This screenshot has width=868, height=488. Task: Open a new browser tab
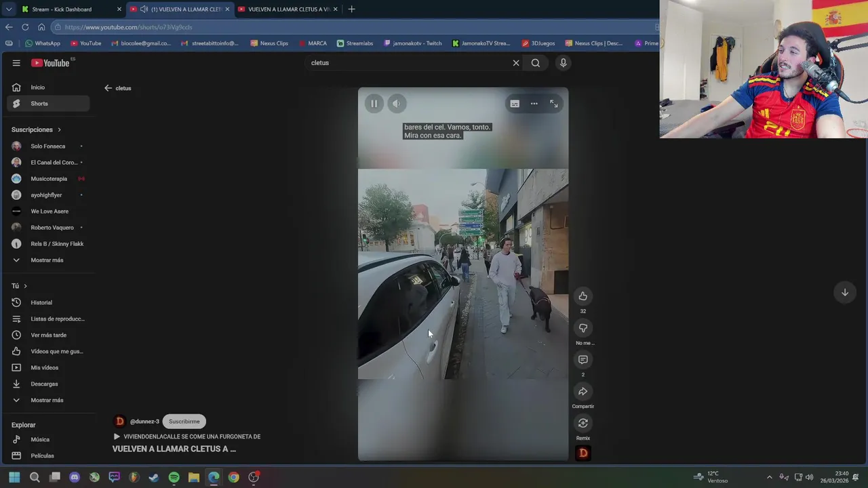351,9
